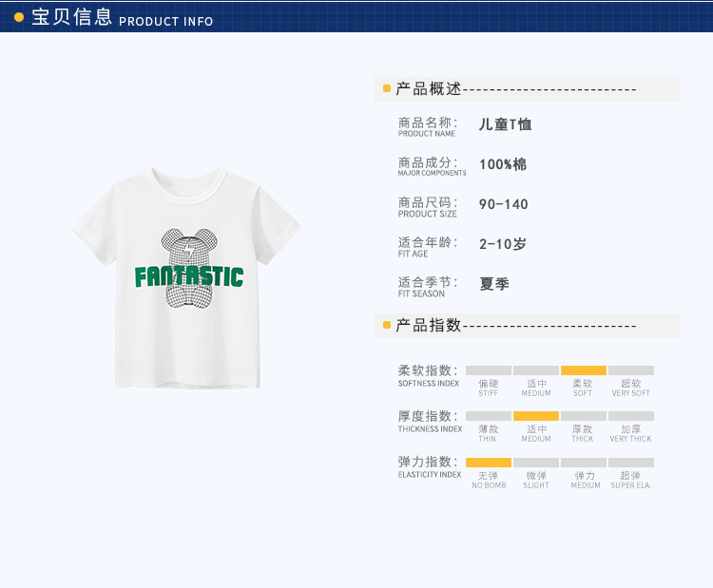The width and height of the screenshot is (713, 588).
Task: Click the highlighted NO BOMB elasticity bar
Action: pos(489,463)
